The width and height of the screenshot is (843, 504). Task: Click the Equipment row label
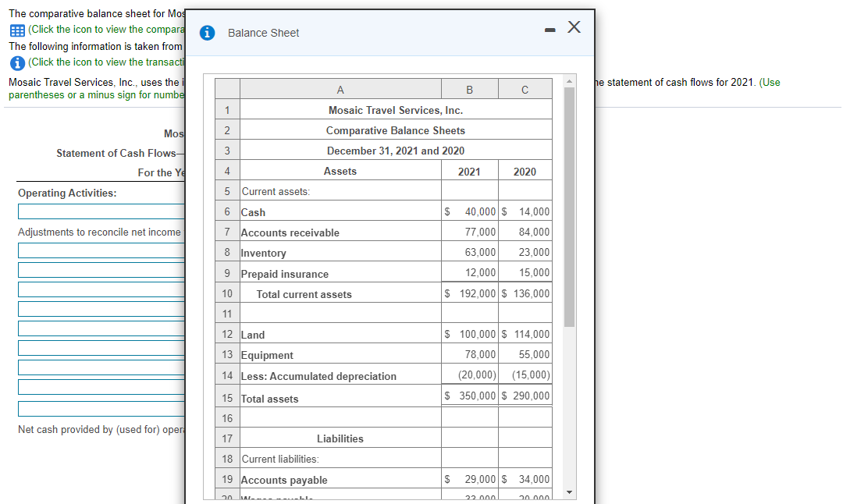click(267, 355)
